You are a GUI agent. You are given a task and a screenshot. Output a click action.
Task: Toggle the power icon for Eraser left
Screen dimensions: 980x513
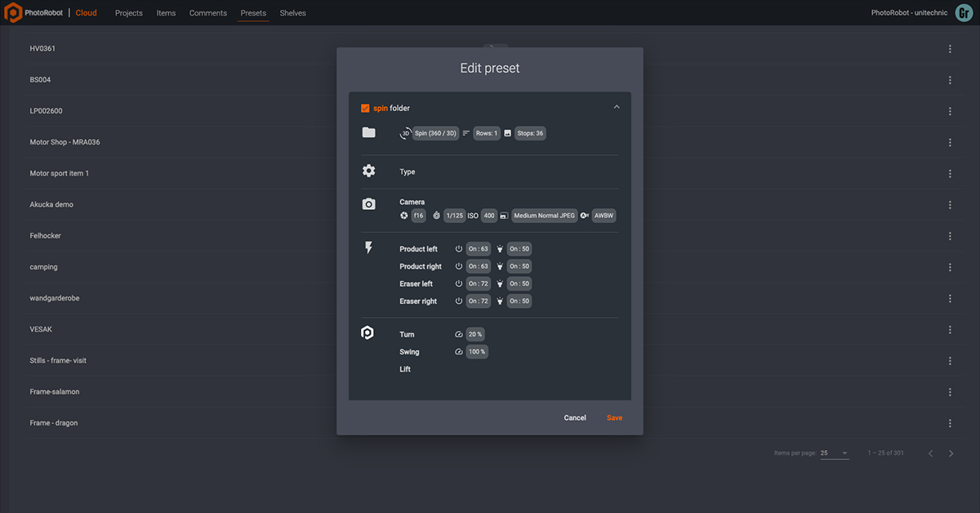[x=459, y=283]
